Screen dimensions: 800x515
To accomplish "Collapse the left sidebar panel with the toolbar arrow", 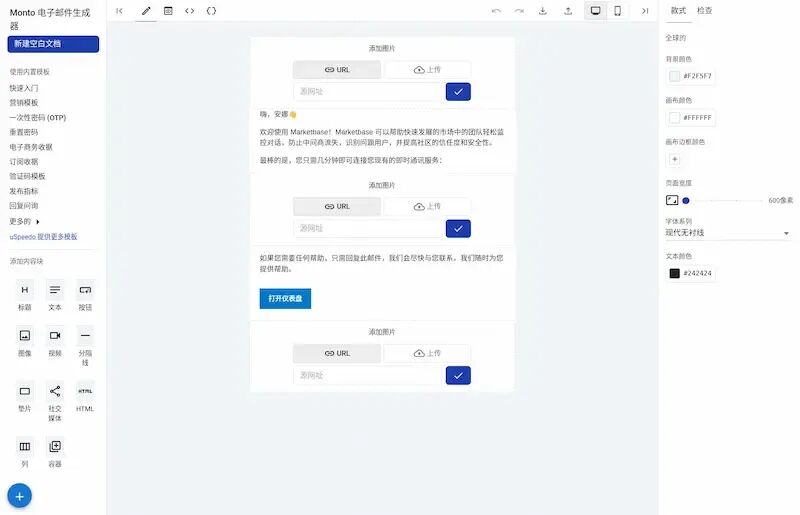I will pyautogui.click(x=119, y=11).
